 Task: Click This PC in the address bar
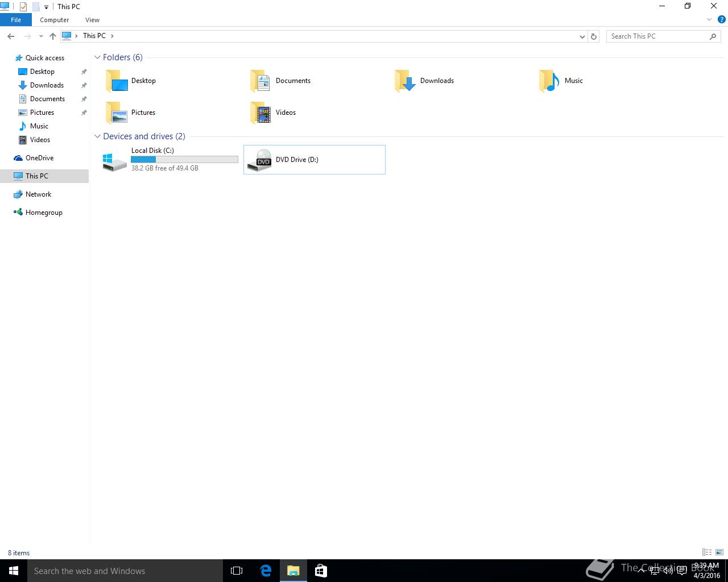pyautogui.click(x=94, y=36)
